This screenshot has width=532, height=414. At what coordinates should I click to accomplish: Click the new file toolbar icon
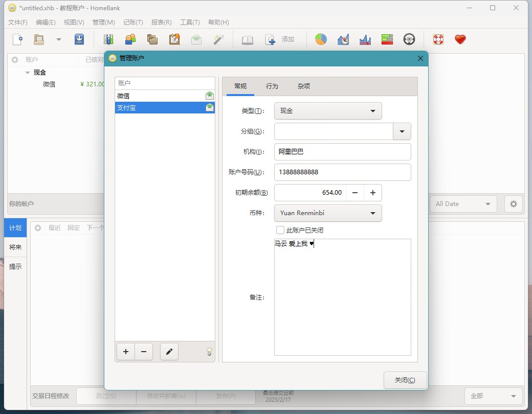click(x=18, y=39)
